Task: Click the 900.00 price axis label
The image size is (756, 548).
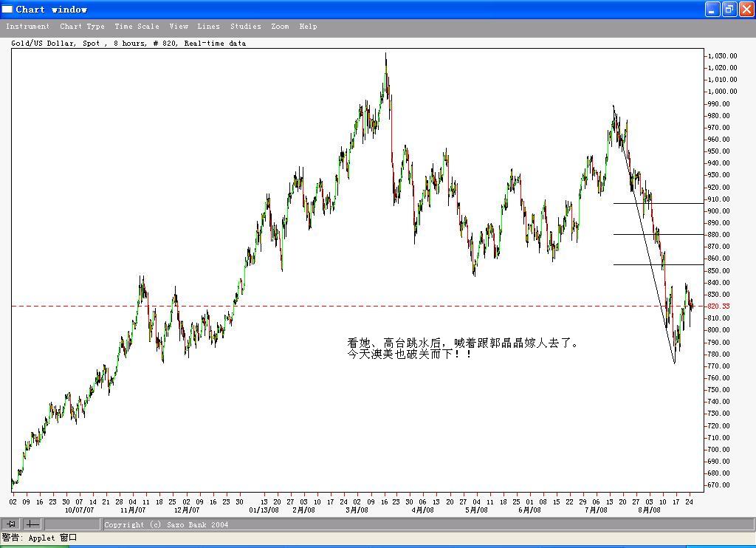Action: [718, 210]
